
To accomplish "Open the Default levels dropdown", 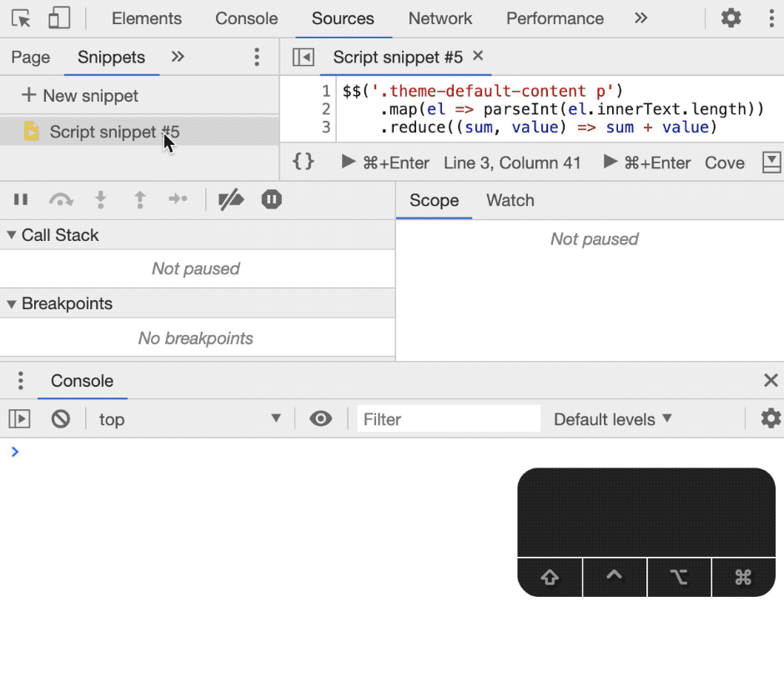I will 612,418.
